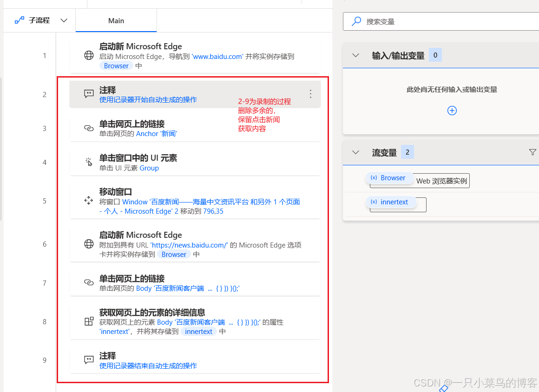Select the 移动窗口 action title
Screen dimensions: 539x392
(x=116, y=192)
